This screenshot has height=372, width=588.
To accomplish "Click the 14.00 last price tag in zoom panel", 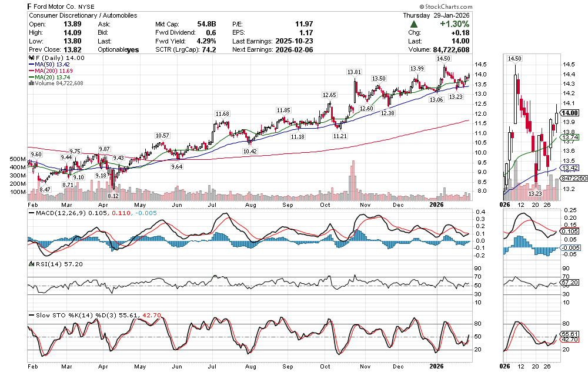I will tap(569, 113).
